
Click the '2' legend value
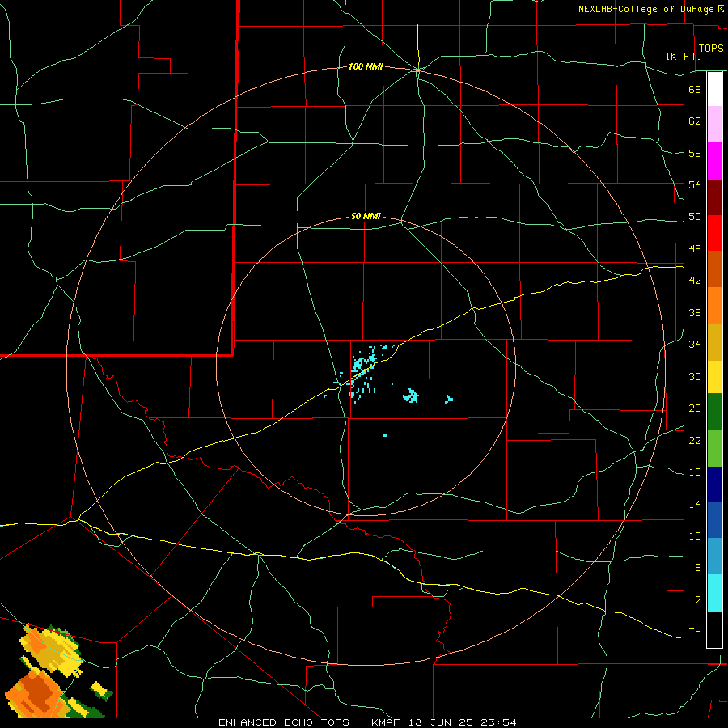click(x=698, y=599)
